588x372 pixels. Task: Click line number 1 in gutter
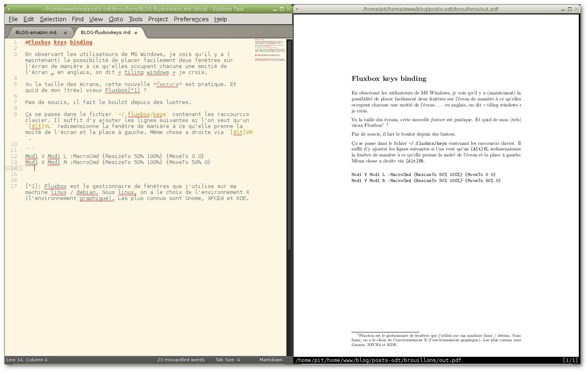tap(15, 42)
